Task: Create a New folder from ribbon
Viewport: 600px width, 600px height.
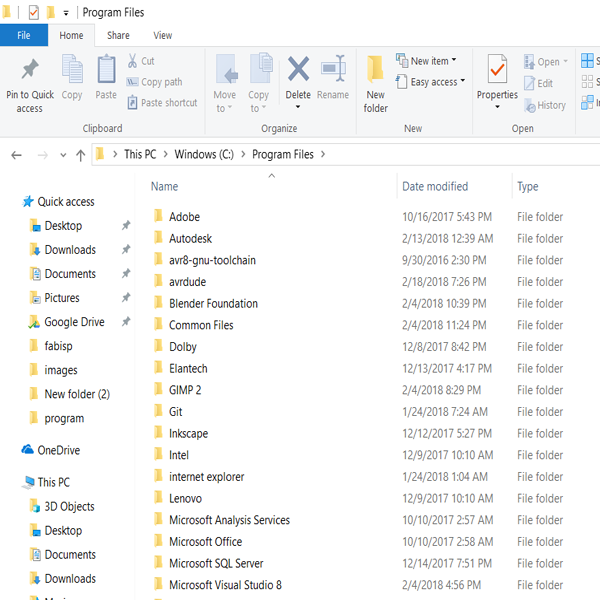Action: [375, 84]
